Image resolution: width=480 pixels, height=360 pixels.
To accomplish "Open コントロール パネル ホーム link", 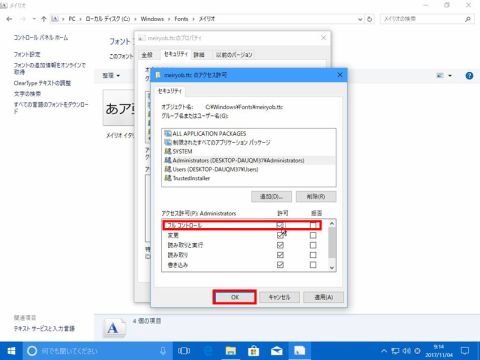I will point(41,37).
